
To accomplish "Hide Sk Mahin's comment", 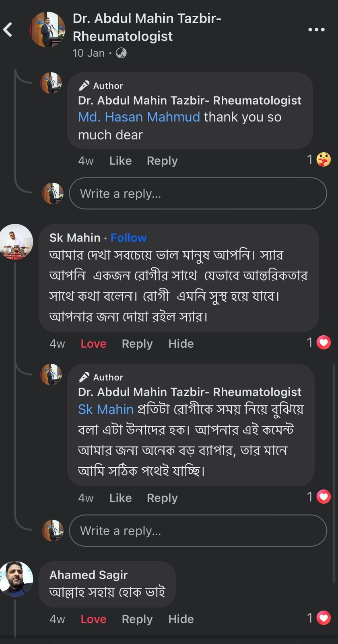I will pos(181,344).
